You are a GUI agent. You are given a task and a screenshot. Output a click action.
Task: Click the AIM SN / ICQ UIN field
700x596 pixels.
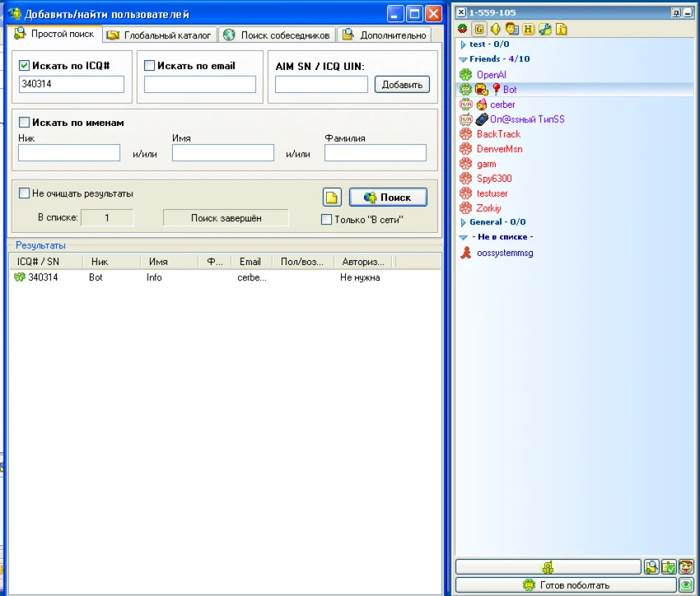pos(321,85)
